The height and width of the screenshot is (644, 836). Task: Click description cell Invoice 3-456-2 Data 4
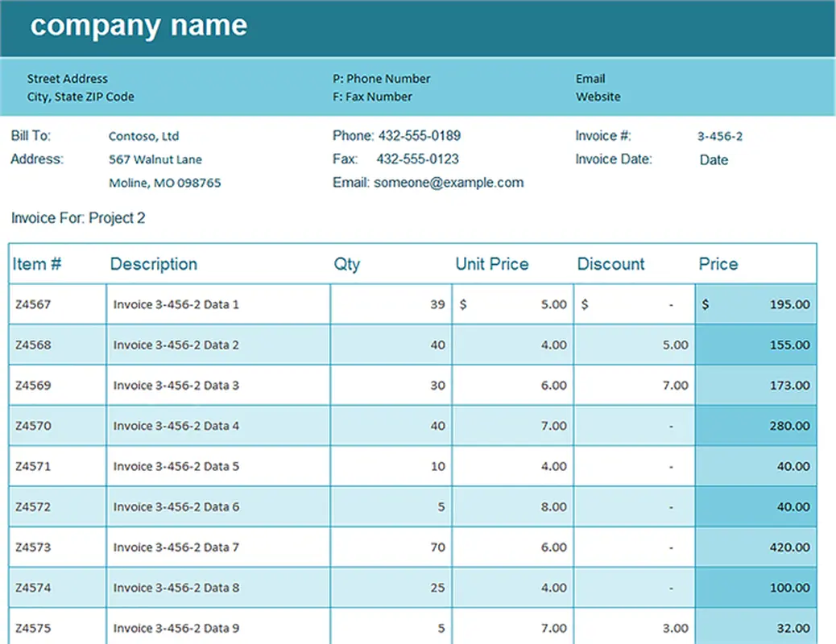coord(176,426)
